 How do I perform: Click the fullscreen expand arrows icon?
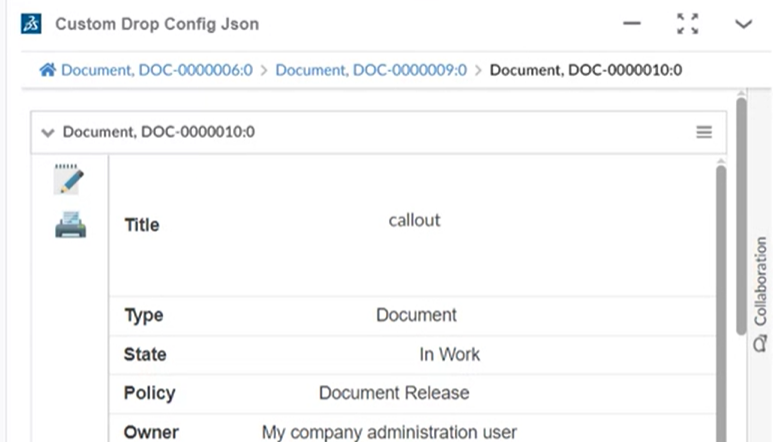pos(687,24)
